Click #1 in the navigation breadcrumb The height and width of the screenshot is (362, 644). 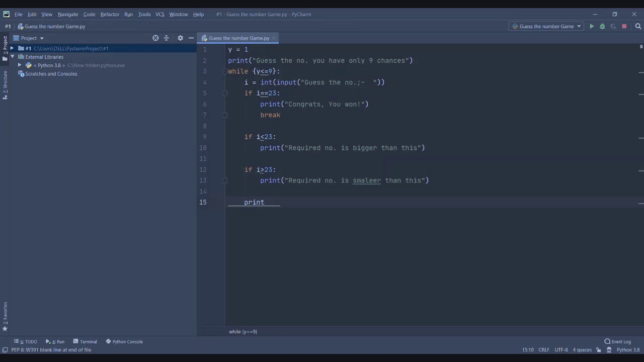click(x=8, y=26)
